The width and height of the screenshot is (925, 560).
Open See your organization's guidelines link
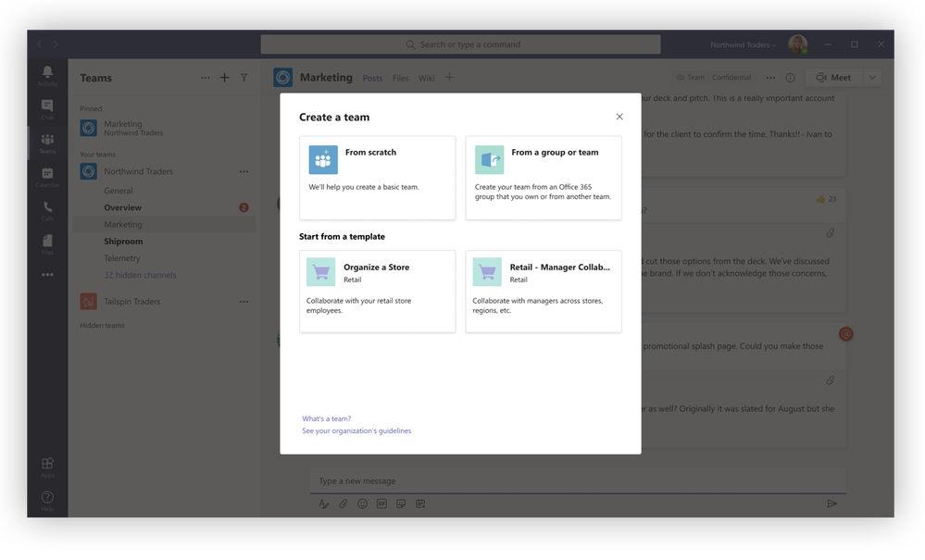coord(356,431)
